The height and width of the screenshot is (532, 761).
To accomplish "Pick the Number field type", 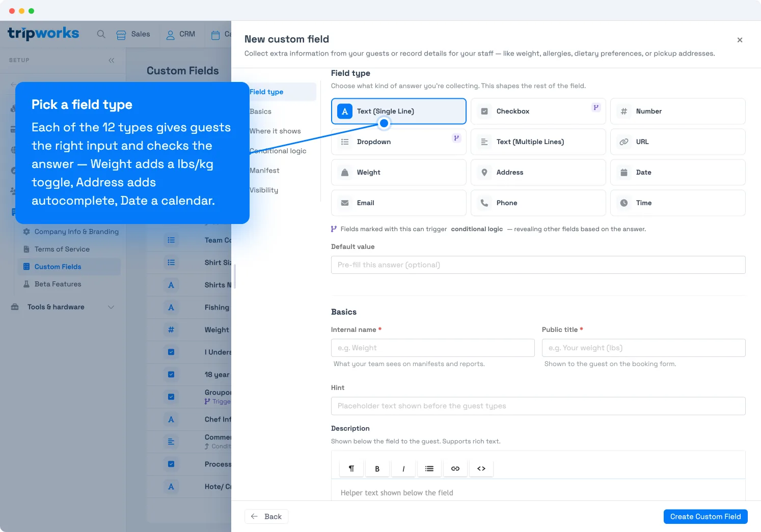I will (677, 111).
